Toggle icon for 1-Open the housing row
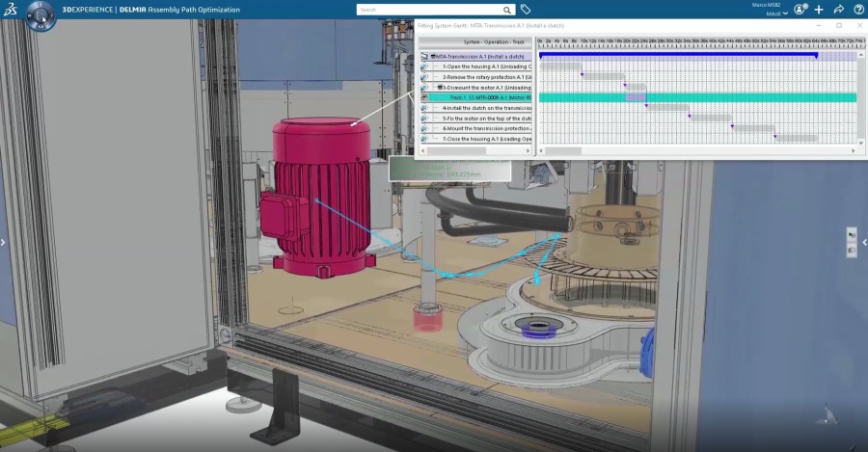Image resolution: width=868 pixels, height=452 pixels. (x=424, y=66)
